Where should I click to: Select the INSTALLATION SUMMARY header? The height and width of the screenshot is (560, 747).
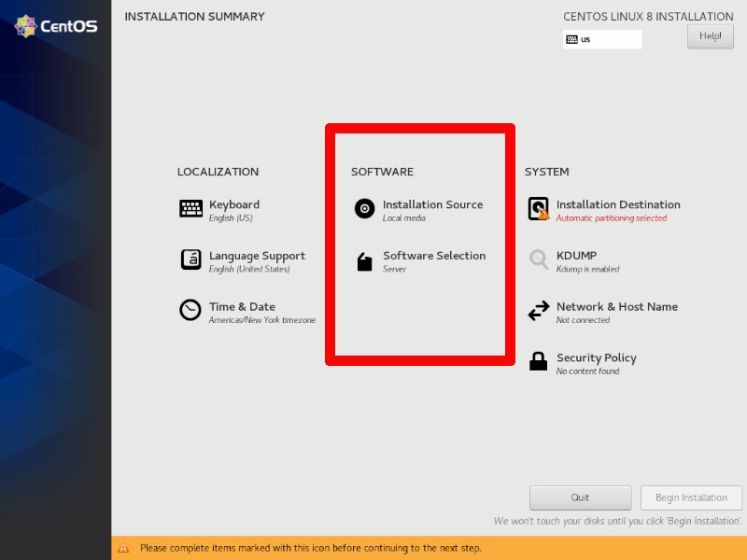click(x=194, y=16)
